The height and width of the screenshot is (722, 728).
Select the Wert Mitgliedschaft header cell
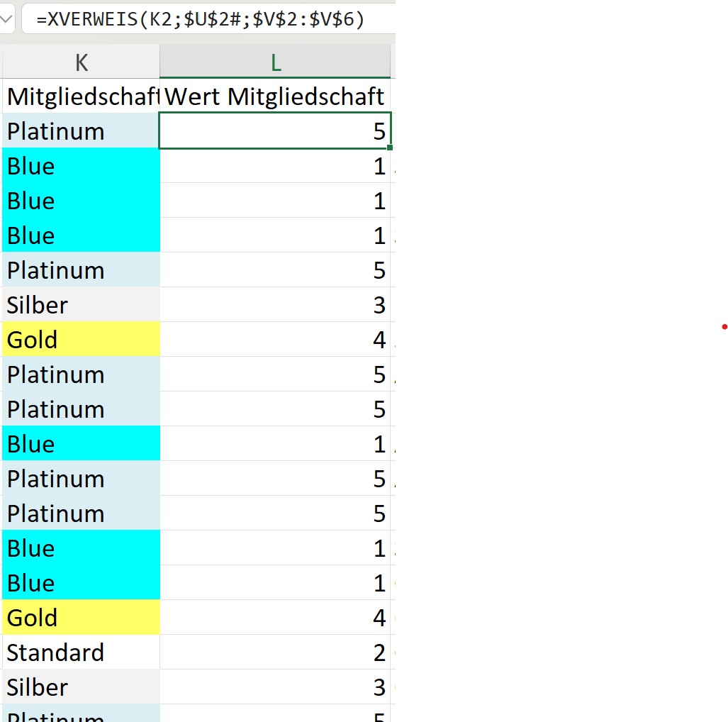point(275,96)
